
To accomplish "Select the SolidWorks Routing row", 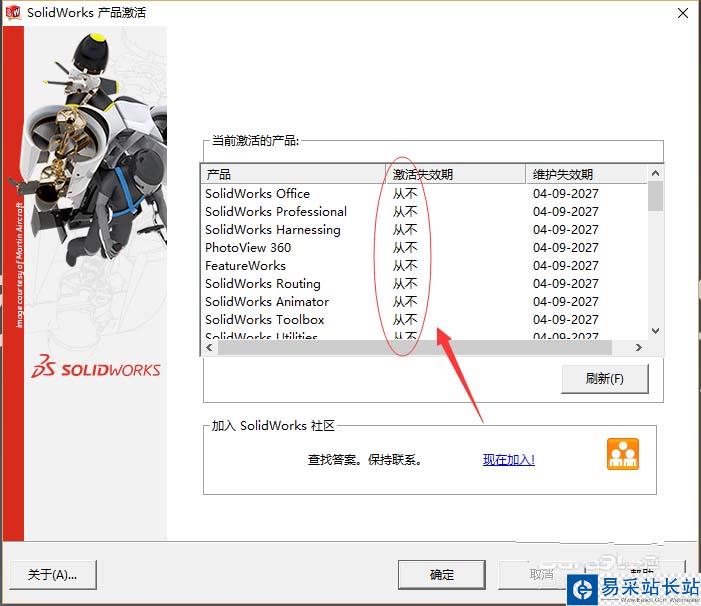I will click(424, 283).
